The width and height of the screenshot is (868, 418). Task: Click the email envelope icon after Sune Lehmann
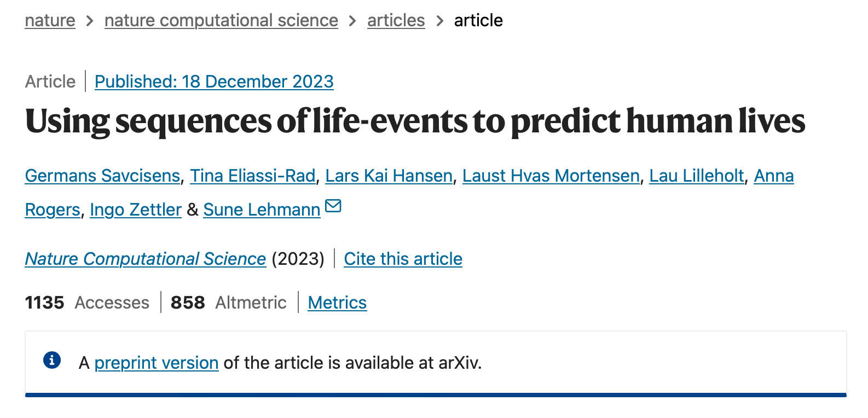(x=333, y=206)
